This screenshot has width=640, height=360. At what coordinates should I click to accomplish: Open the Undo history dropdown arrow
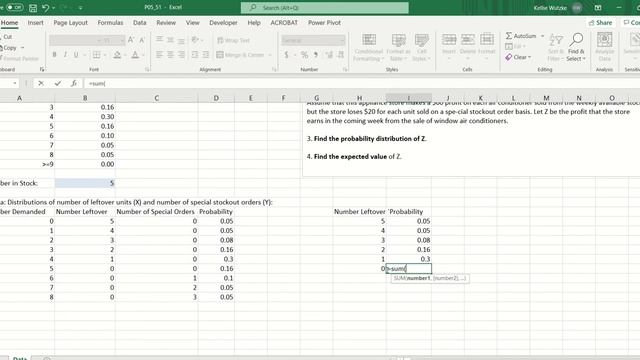click(53, 8)
